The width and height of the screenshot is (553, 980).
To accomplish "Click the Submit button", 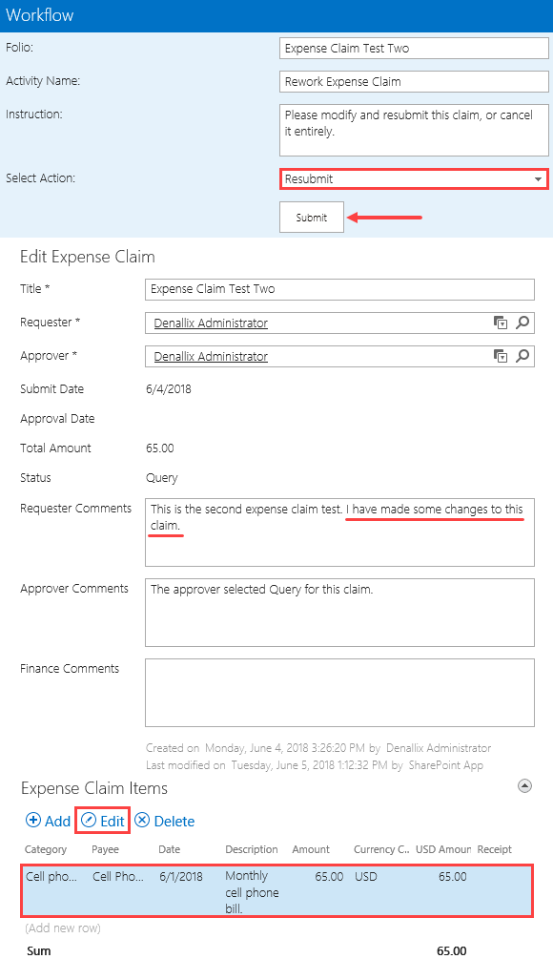I will pos(310,217).
